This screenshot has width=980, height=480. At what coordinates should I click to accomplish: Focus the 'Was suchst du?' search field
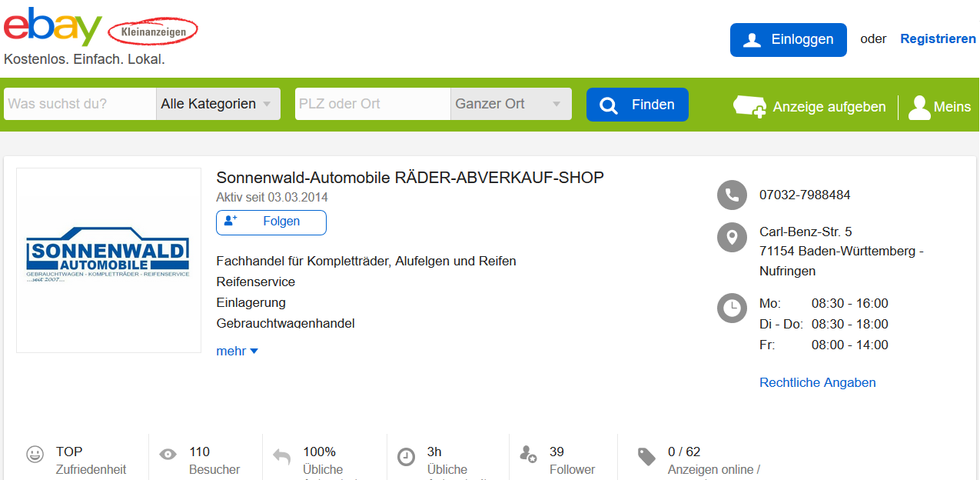(x=80, y=104)
